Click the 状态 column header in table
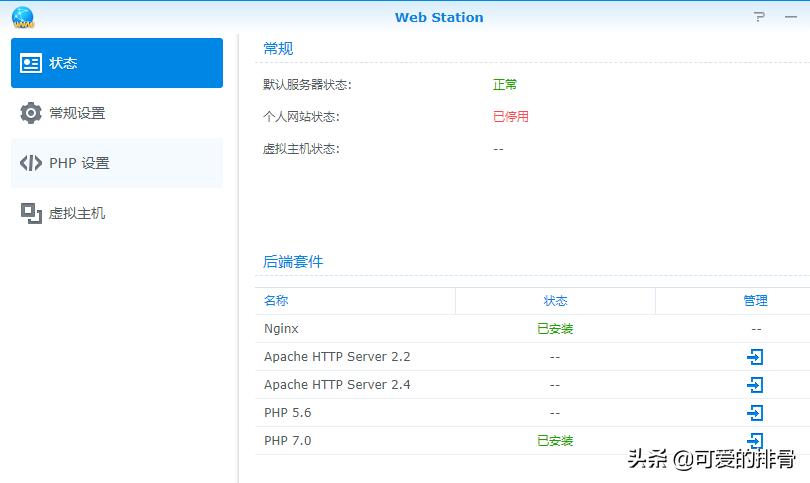Image resolution: width=810 pixels, height=483 pixels. point(555,301)
